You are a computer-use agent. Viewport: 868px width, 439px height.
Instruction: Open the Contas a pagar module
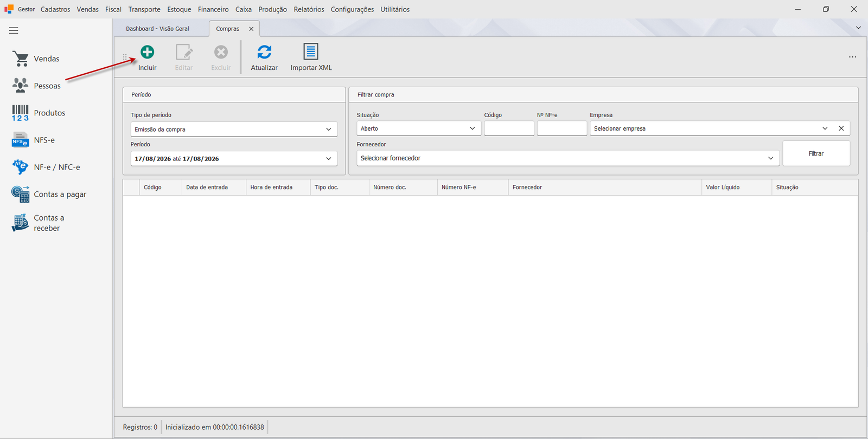(49, 194)
